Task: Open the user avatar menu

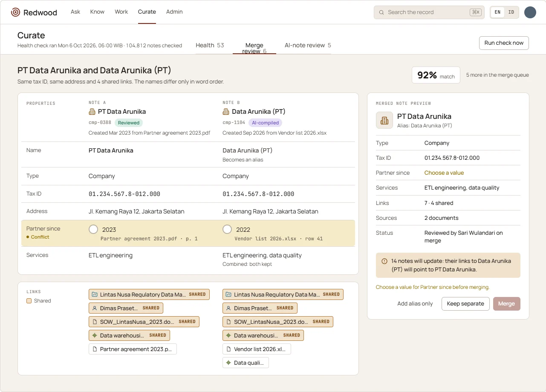Action: pos(530,12)
